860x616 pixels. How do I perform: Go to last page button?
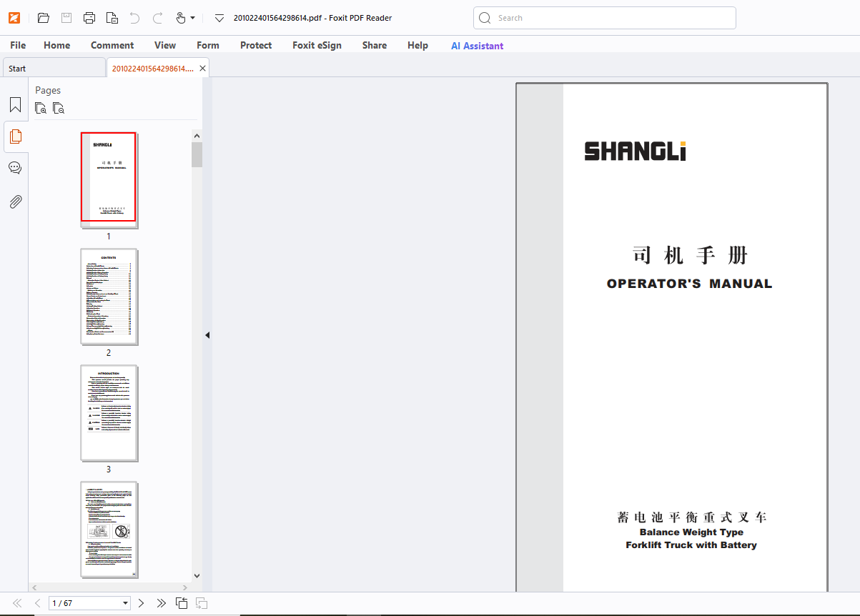pyautogui.click(x=162, y=603)
